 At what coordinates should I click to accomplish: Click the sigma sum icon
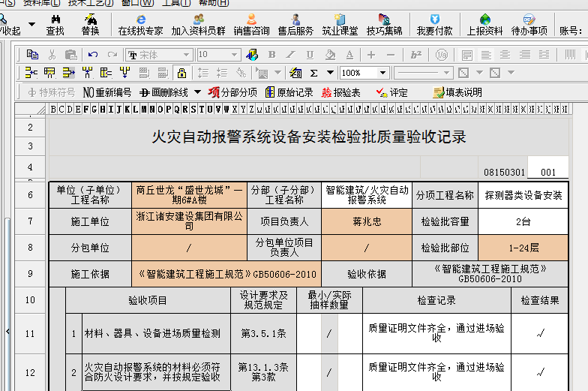pos(313,73)
